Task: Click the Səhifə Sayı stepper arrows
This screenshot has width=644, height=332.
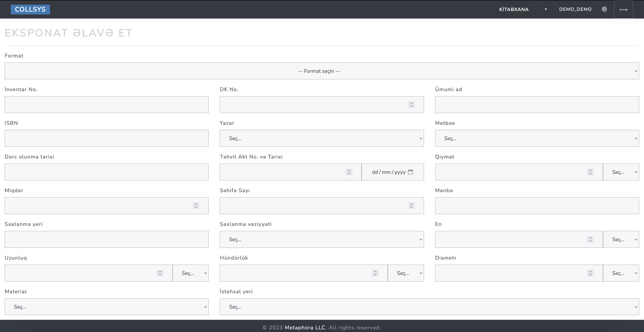Action: click(x=411, y=206)
